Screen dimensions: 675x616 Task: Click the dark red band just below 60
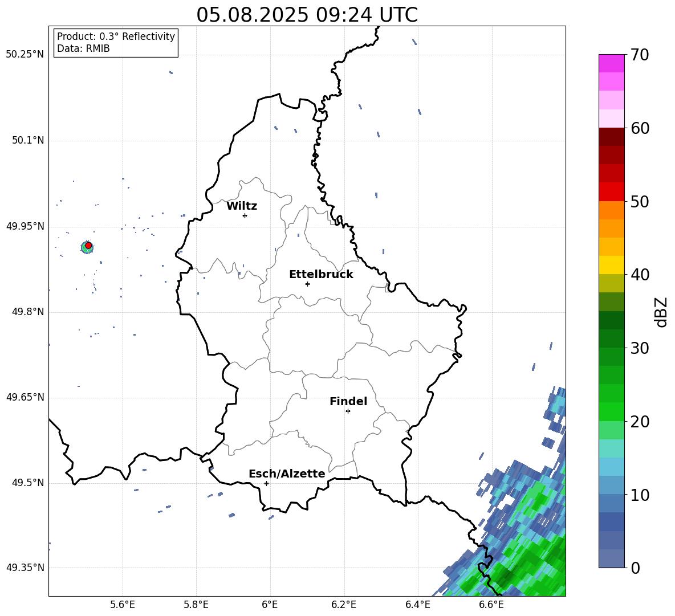[611, 137]
